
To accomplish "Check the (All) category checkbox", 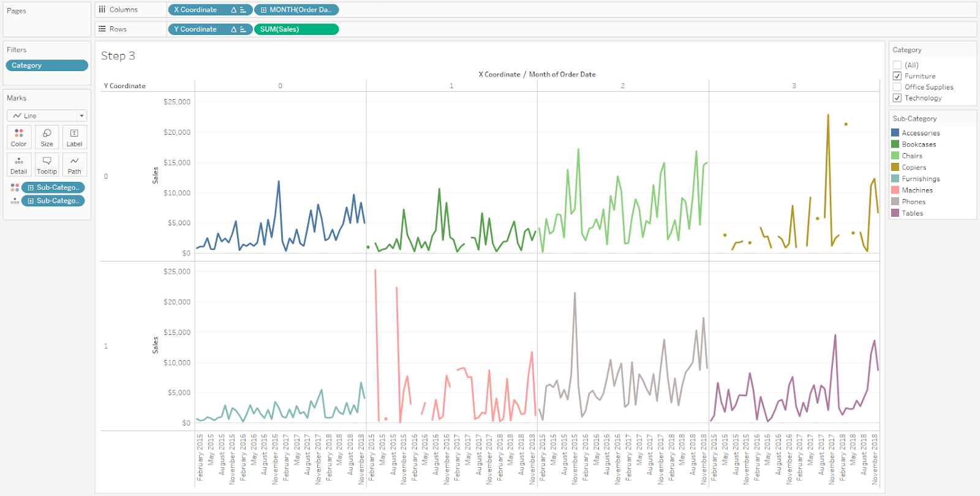I will 897,65.
